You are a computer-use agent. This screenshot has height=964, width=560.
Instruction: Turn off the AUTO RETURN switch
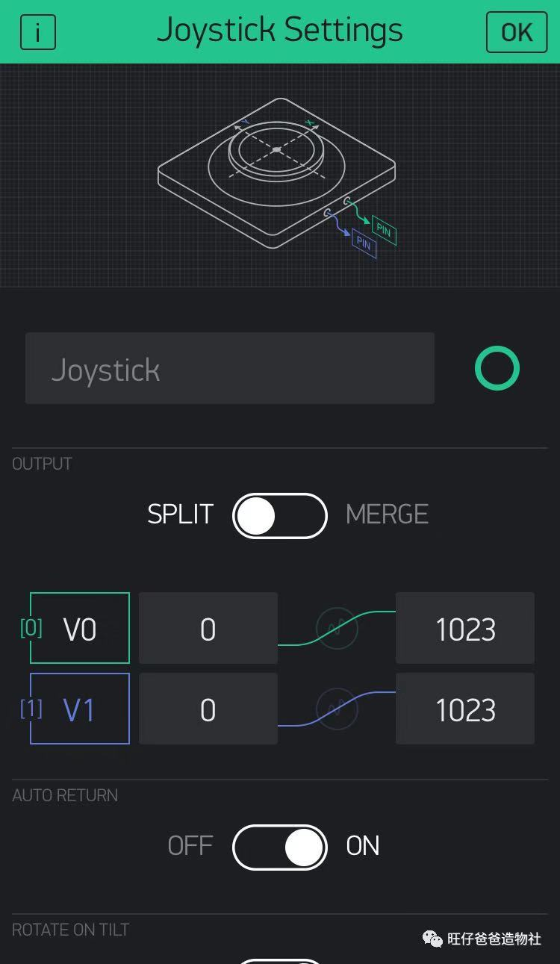(280, 847)
